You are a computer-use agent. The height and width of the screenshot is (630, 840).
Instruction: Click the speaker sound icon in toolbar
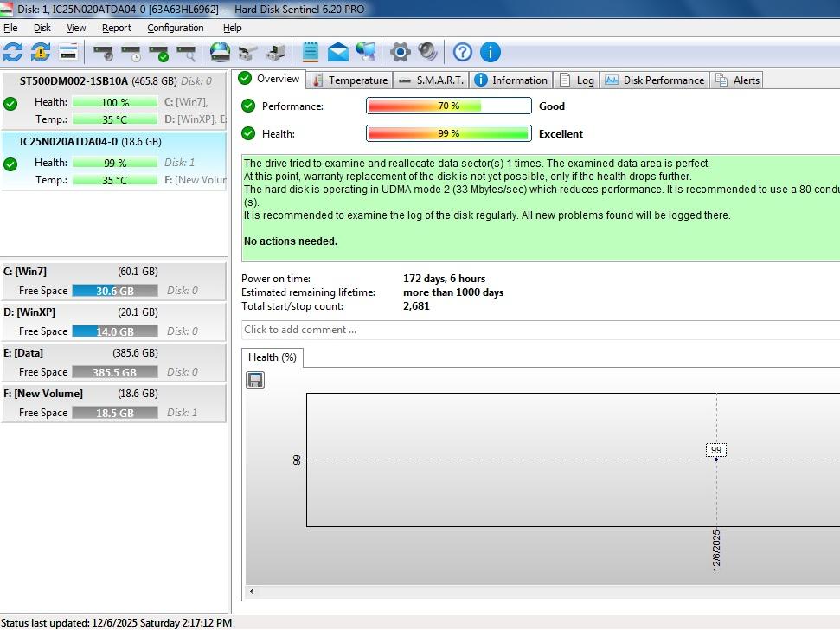(x=427, y=52)
